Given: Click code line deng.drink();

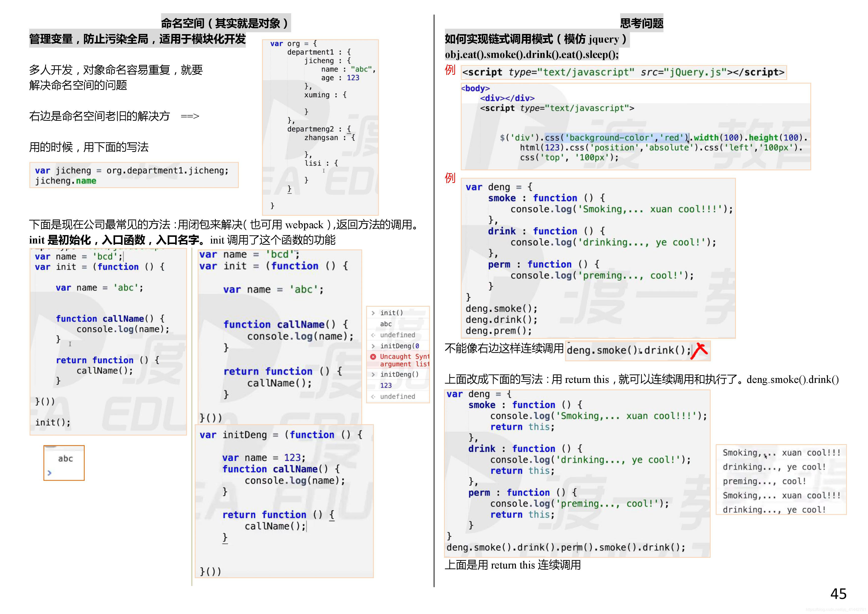Looking at the screenshot, I should 501,320.
